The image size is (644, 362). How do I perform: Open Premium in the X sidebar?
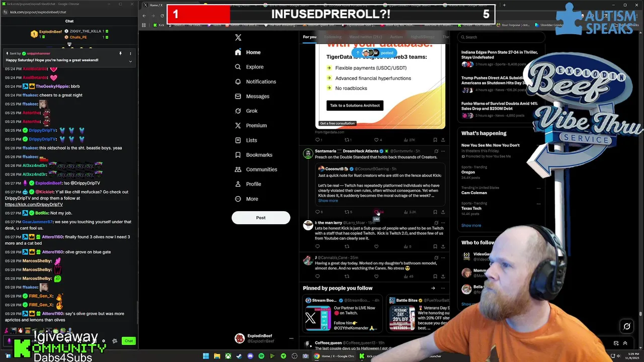click(x=251, y=125)
